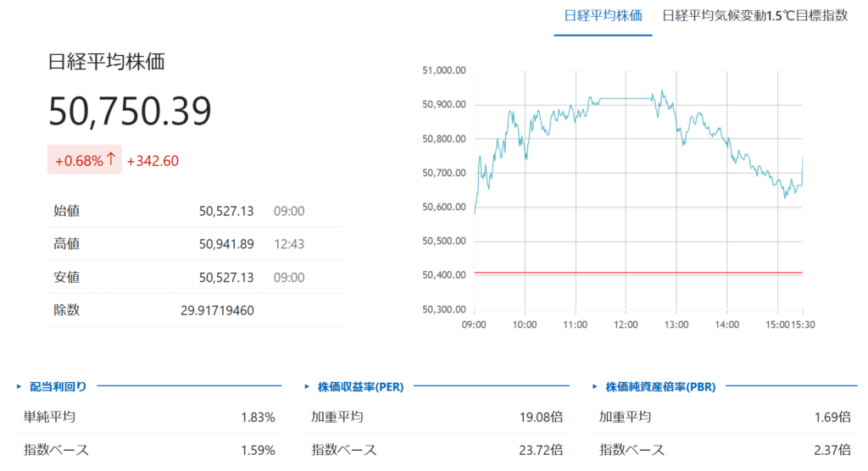Click the +0.68% change badge
Image resolution: width=868 pixels, height=471 pixels.
point(84,160)
